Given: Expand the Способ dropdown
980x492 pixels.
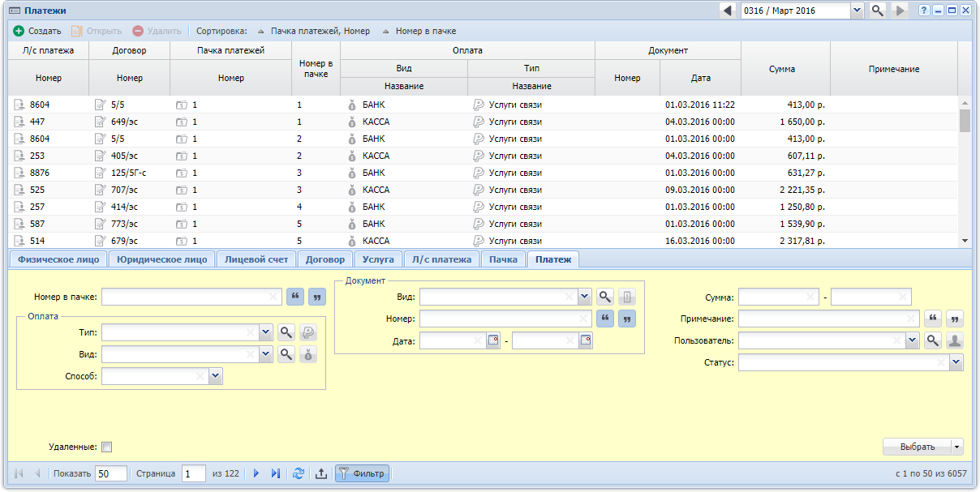Looking at the screenshot, I should (x=215, y=376).
